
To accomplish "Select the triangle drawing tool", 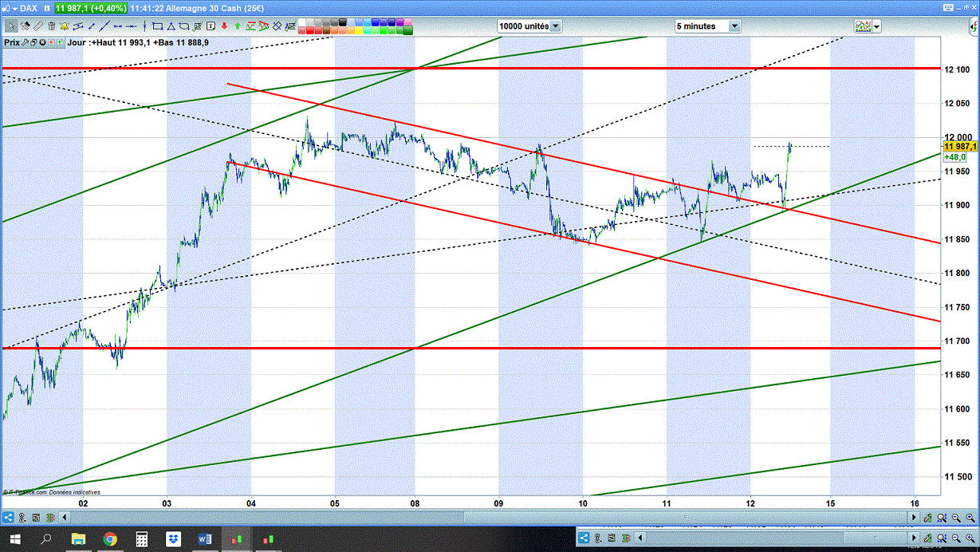I will [171, 26].
